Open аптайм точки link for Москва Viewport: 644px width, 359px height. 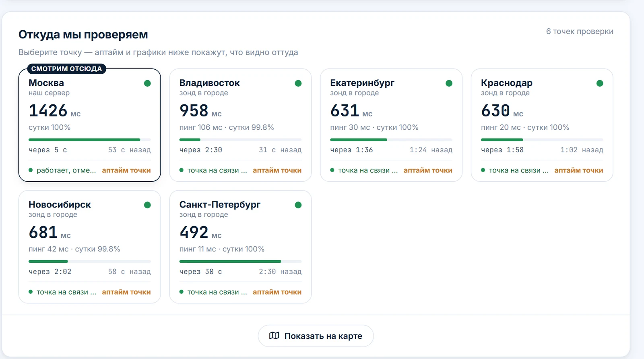(126, 170)
